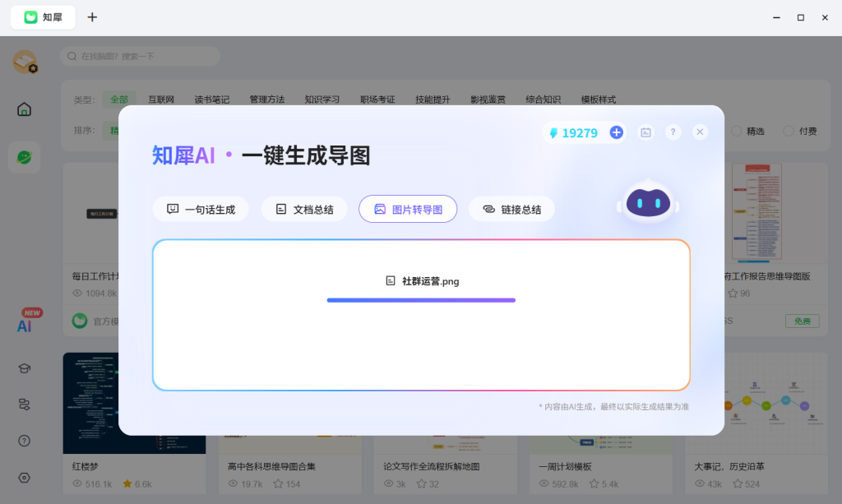Open graduation cap learning icon
This screenshot has height=504, width=842.
(24, 368)
